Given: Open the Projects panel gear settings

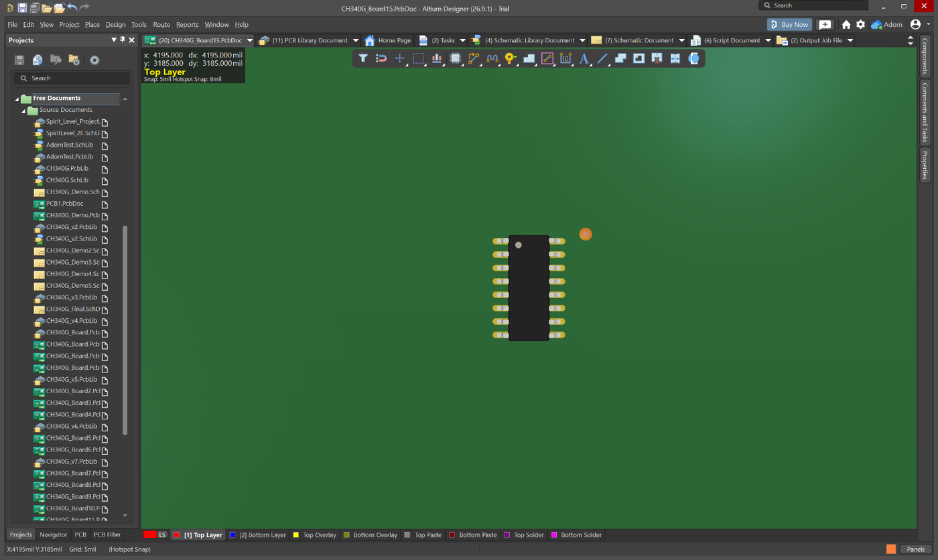Looking at the screenshot, I should pos(94,60).
